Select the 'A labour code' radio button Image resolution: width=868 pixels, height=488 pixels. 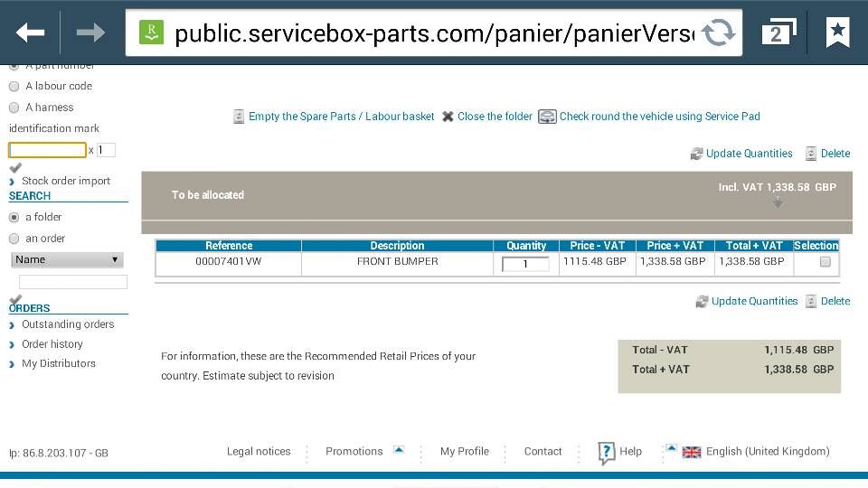tap(14, 87)
